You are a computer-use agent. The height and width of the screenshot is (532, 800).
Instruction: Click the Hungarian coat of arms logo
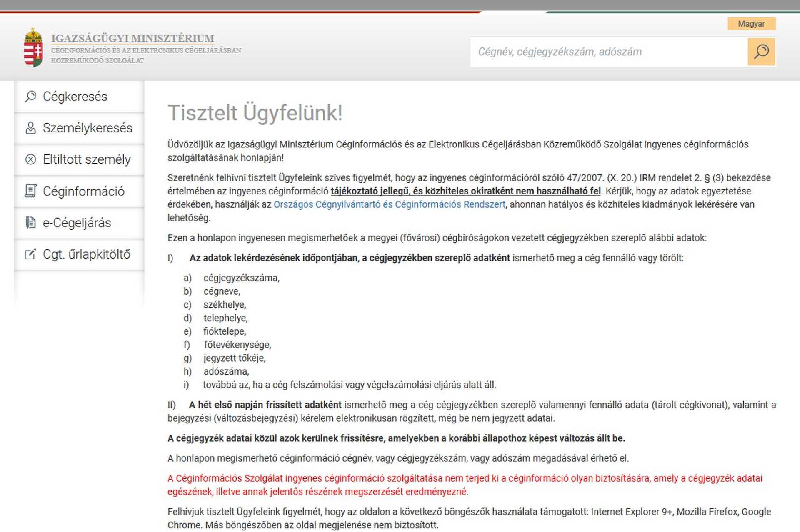[x=33, y=47]
